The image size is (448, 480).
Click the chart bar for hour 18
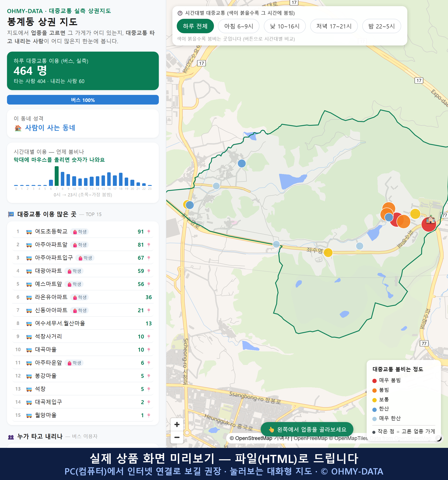[x=121, y=179]
